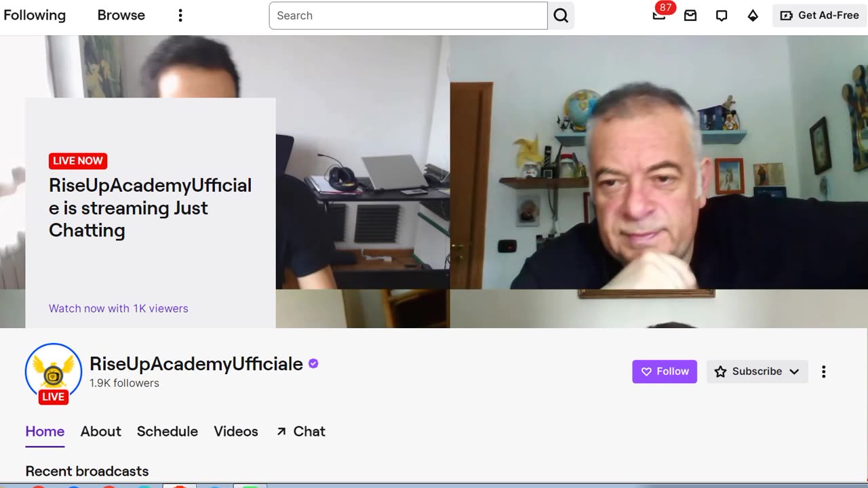Viewport: 868px width, 488px height.
Task: Switch to the About tab
Action: point(101,432)
